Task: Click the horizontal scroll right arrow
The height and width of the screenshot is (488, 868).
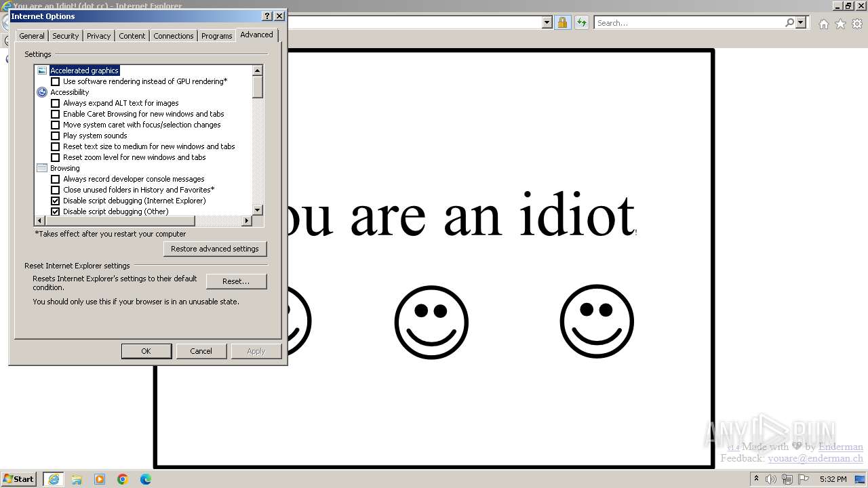Action: 247,221
